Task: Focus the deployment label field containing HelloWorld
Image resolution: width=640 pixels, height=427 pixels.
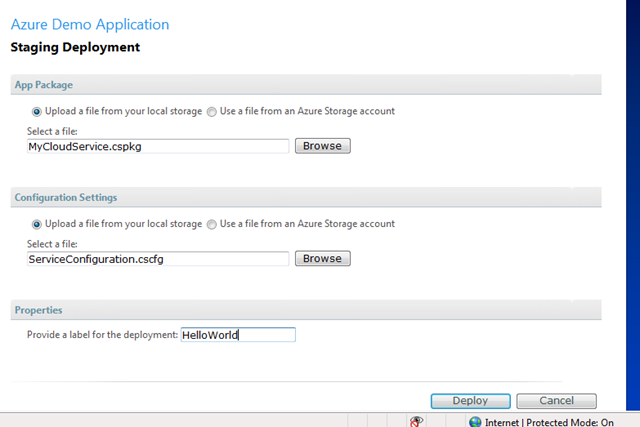Action: click(x=238, y=335)
